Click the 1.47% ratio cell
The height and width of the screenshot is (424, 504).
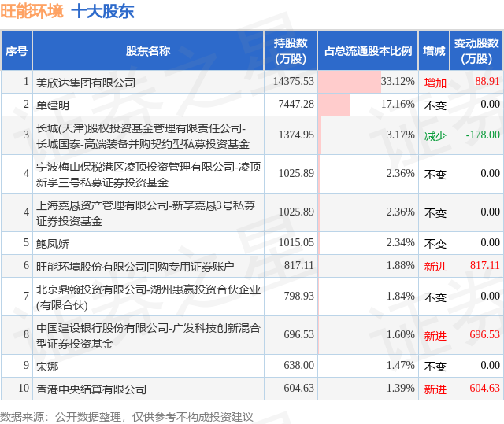(x=368, y=366)
